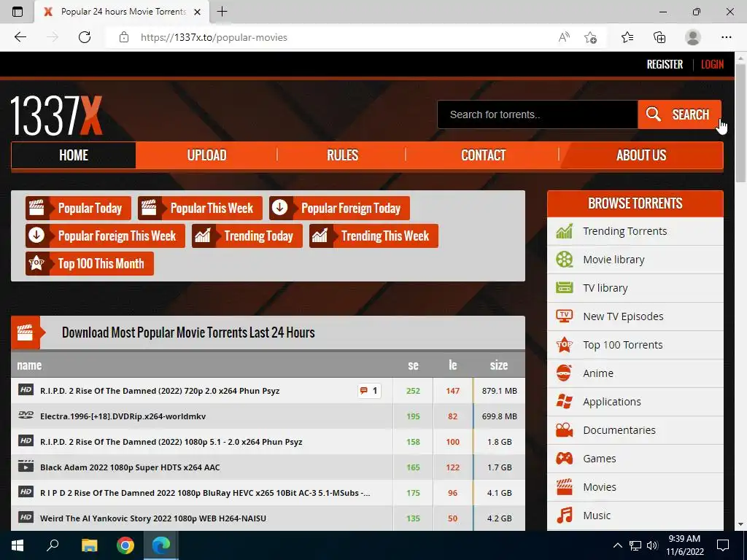Open Weird The Al Yankovic Story 2022 torrent link
The image size is (747, 560).
click(153, 518)
